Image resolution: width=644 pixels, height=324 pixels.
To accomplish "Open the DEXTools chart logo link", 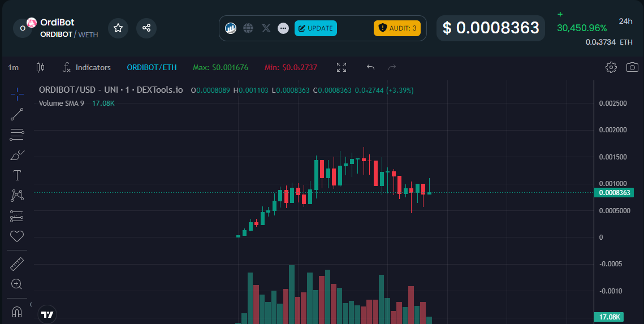I will pyautogui.click(x=231, y=28).
